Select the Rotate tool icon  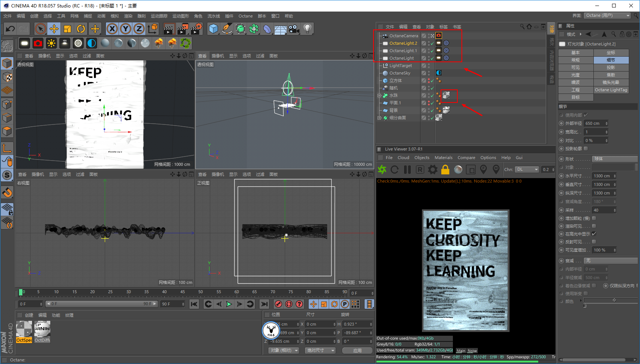coord(81,29)
